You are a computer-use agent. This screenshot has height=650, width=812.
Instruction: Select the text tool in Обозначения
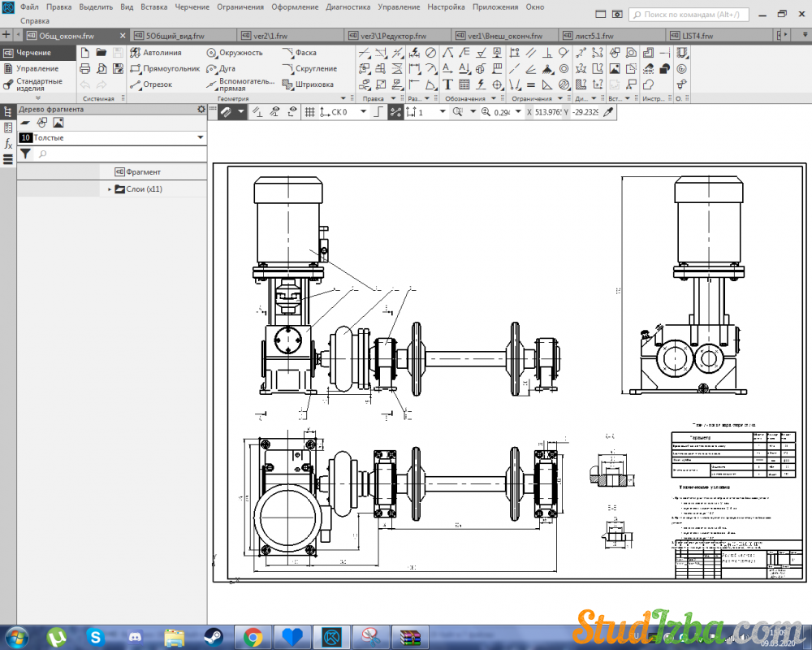pyautogui.click(x=447, y=84)
